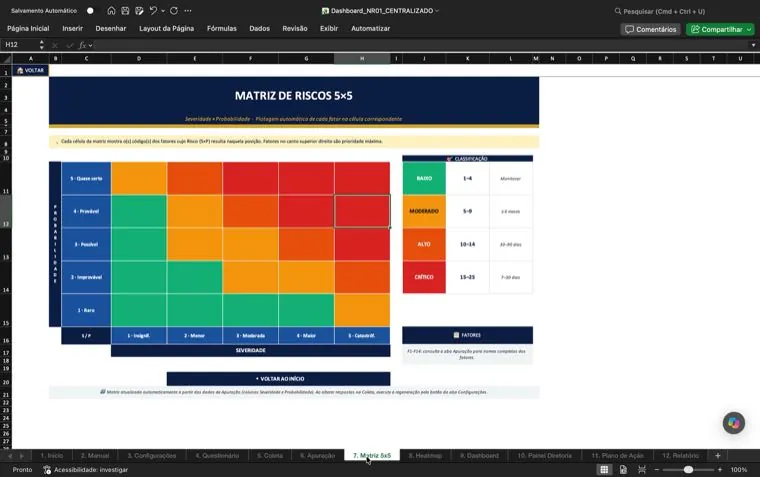
Task: Switch to the '4. Questionário' sheet tab
Action: (x=217, y=456)
